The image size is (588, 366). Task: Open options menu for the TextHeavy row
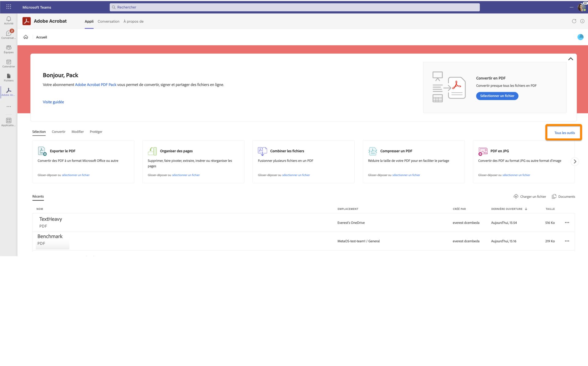pyautogui.click(x=567, y=222)
